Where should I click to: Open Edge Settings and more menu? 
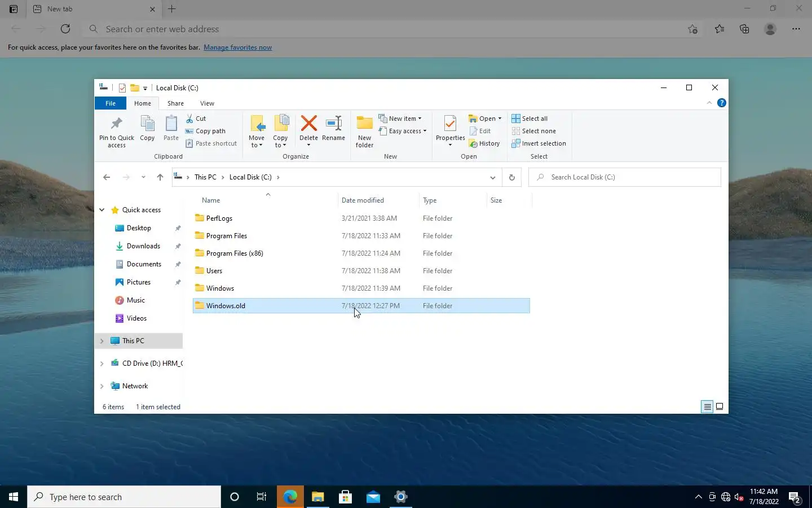796,29
